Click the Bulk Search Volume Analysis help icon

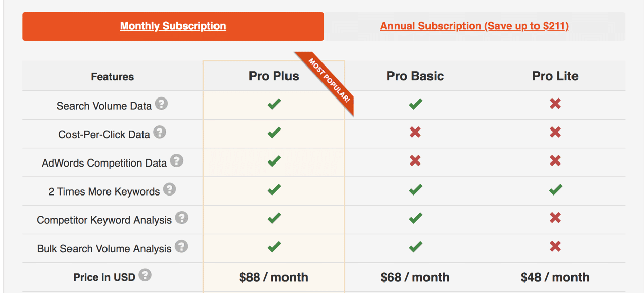182,247
